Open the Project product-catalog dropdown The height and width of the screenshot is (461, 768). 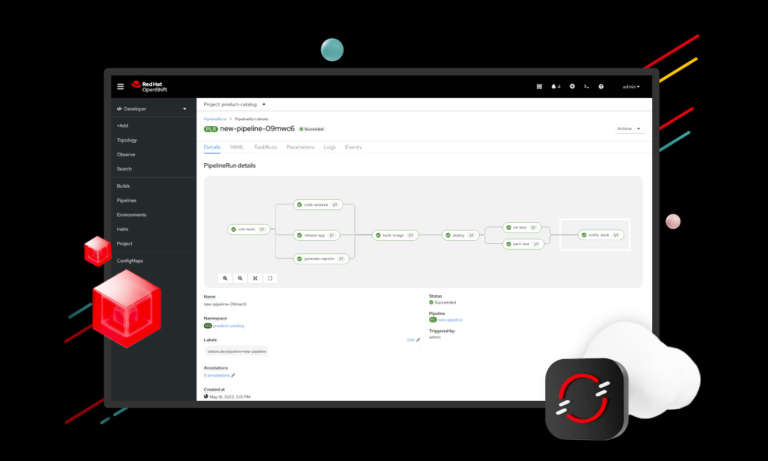point(235,104)
